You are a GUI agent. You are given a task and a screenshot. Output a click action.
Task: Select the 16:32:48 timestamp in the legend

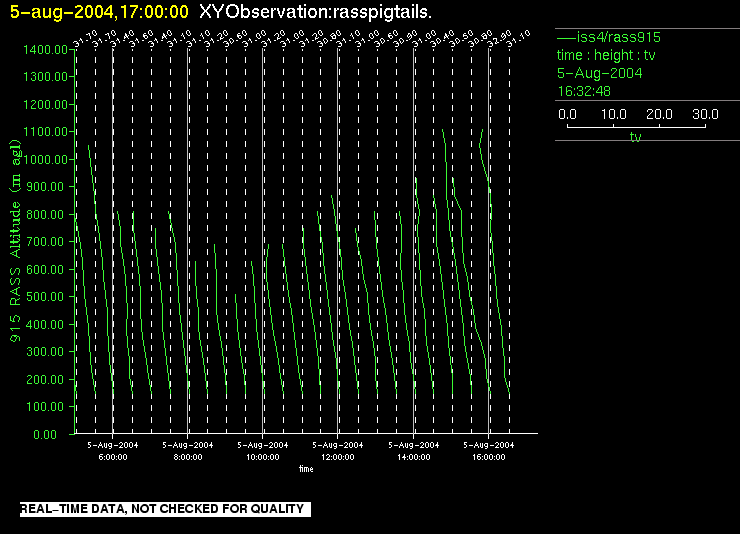584,91
